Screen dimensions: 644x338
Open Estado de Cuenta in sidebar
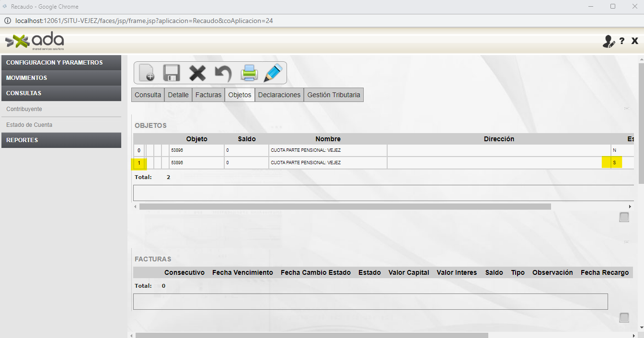coord(29,125)
